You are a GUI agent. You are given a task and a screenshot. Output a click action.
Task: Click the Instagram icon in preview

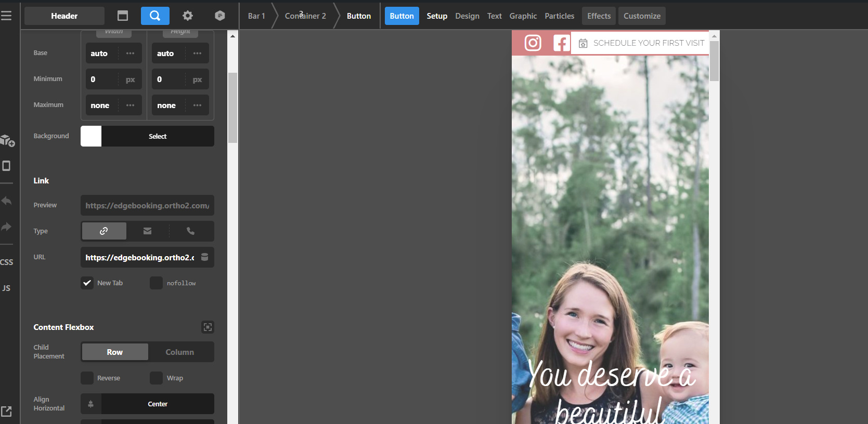(x=533, y=43)
